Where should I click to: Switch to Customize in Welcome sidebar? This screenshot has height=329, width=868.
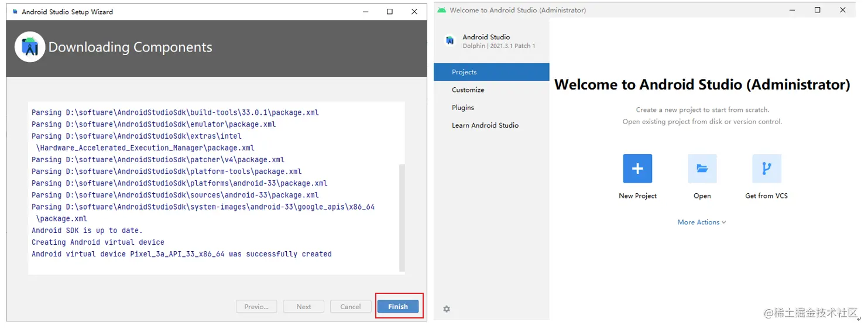click(x=492, y=90)
